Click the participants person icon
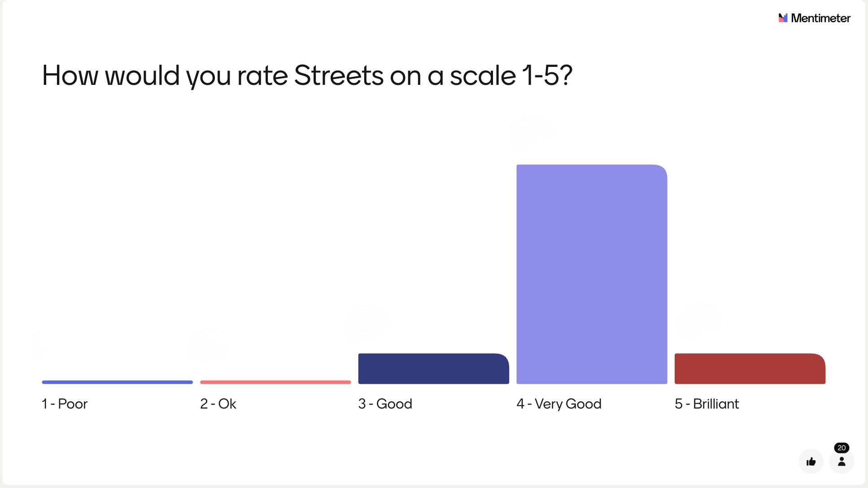The height and width of the screenshot is (488, 868). pyautogui.click(x=842, y=462)
